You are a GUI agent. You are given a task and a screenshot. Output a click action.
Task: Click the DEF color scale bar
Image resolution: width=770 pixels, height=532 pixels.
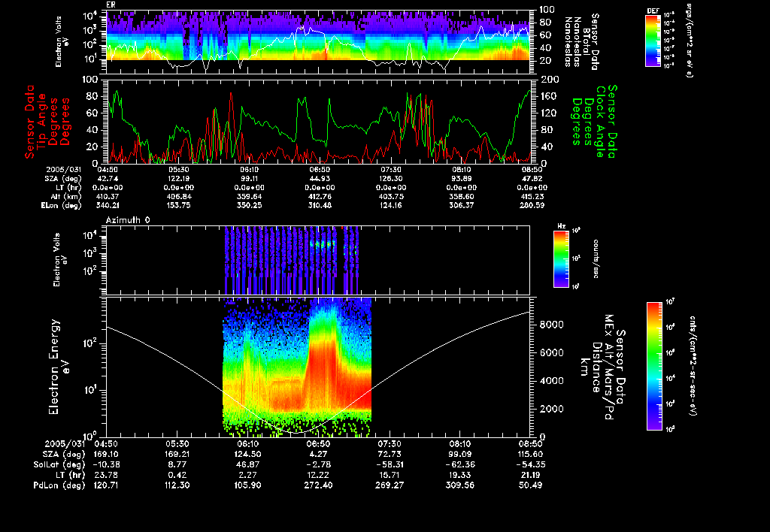tap(653, 41)
